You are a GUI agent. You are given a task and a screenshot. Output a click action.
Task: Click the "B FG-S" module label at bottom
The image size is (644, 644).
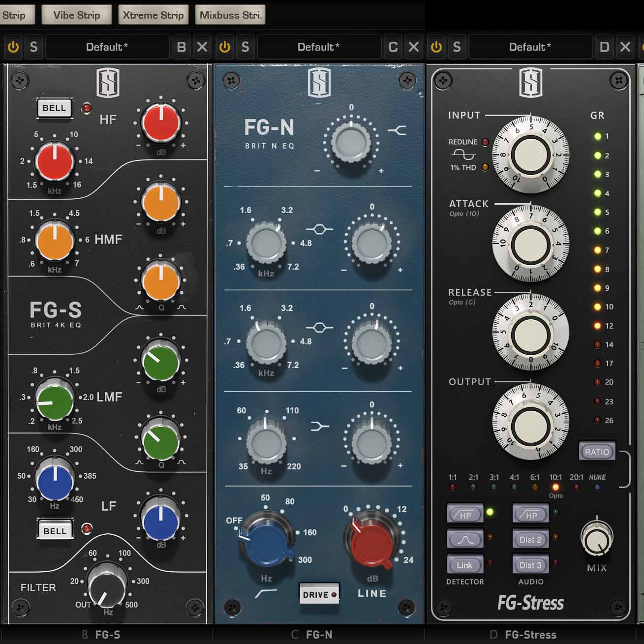[x=101, y=635]
